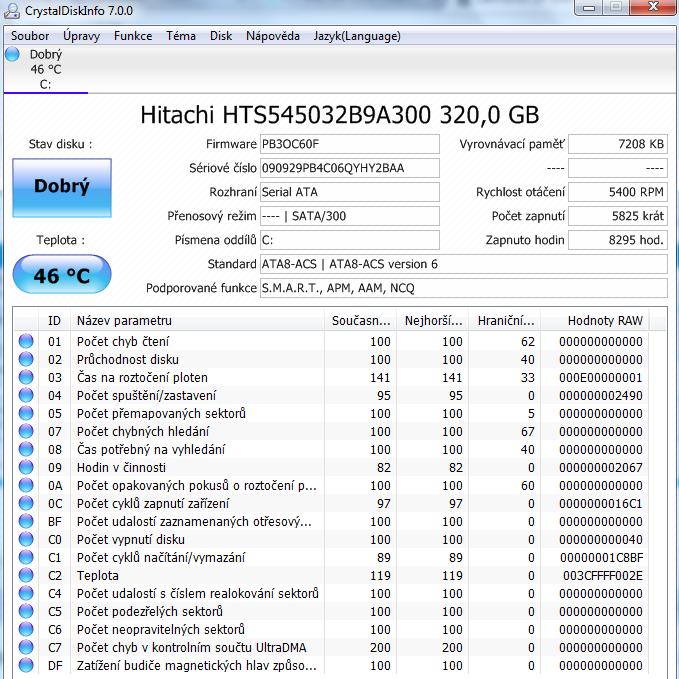The height and width of the screenshot is (679, 679).
Task: Click the power on hours 8295 hod.
Action: pos(618,240)
